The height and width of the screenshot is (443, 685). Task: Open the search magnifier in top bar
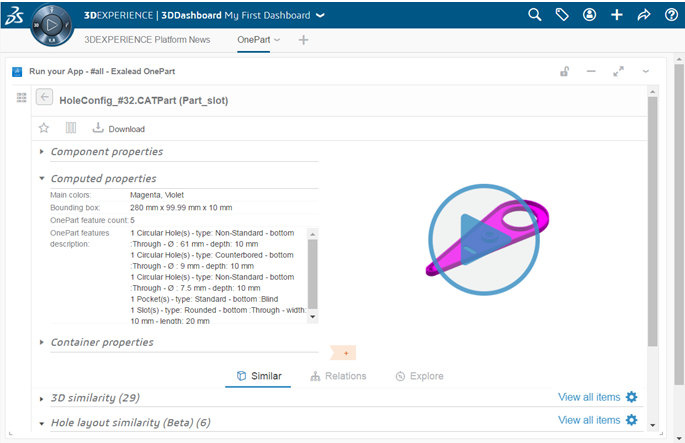(534, 15)
